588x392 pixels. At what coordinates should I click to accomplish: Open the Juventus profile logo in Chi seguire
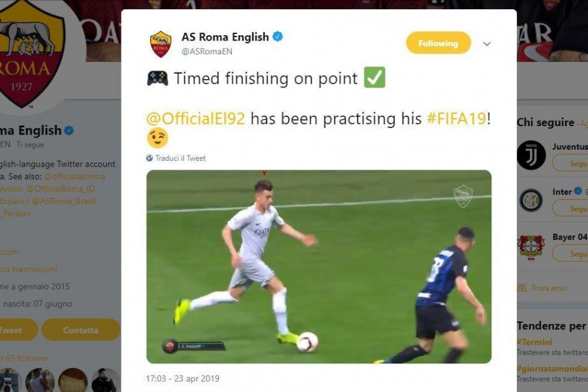(531, 155)
